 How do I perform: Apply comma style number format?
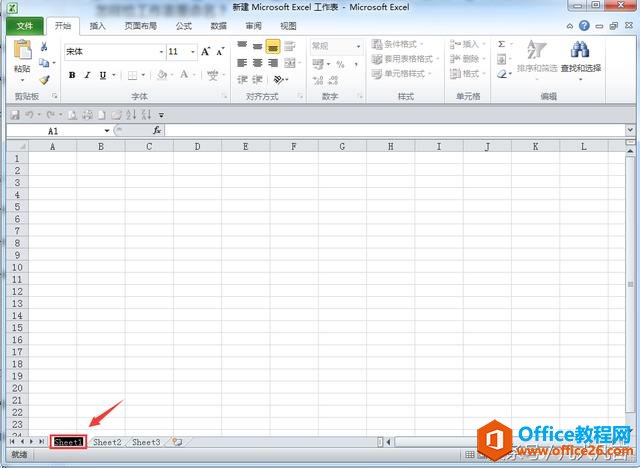pos(356,64)
